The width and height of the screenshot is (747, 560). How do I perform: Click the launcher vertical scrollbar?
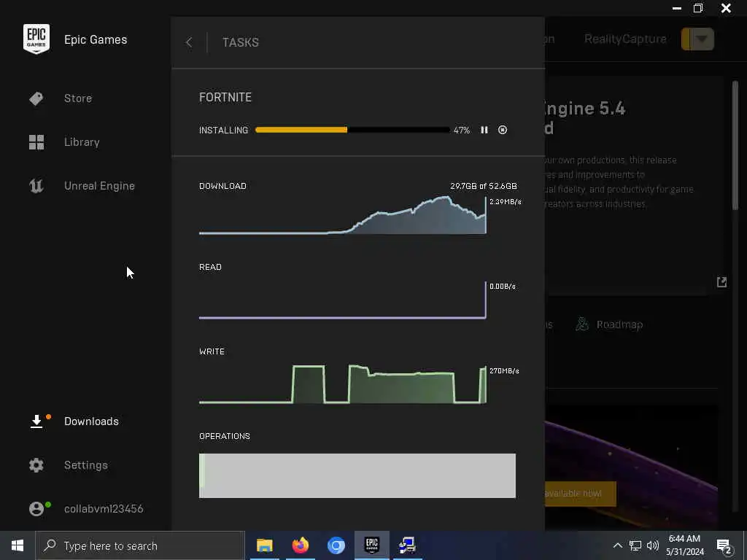[735, 145]
